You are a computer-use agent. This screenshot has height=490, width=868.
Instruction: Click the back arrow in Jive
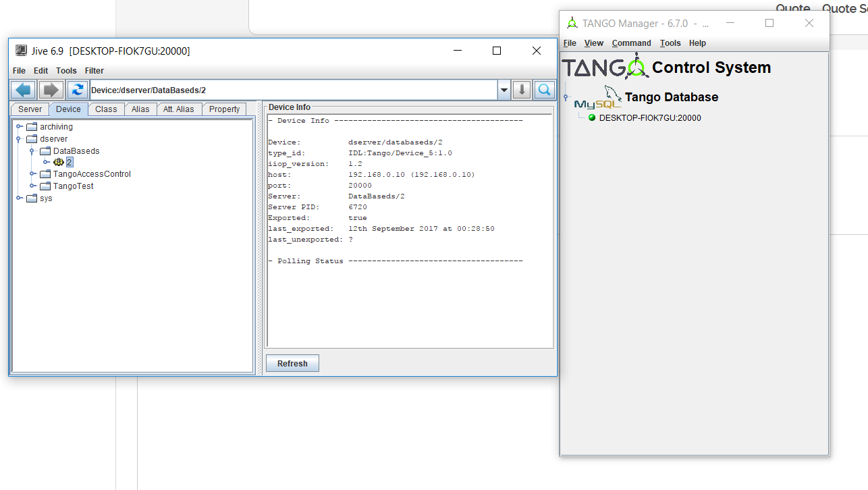(x=24, y=90)
